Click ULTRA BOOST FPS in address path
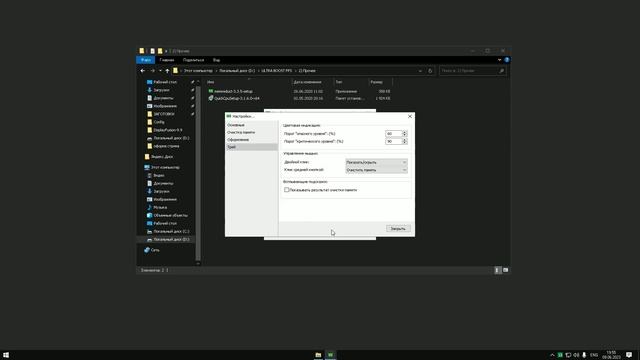 point(276,71)
